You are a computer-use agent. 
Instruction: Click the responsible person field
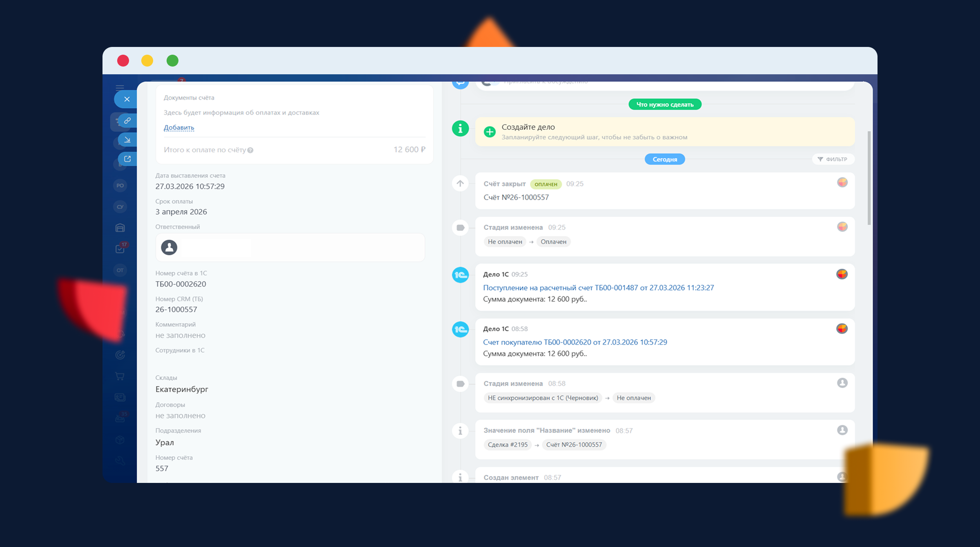pos(290,247)
